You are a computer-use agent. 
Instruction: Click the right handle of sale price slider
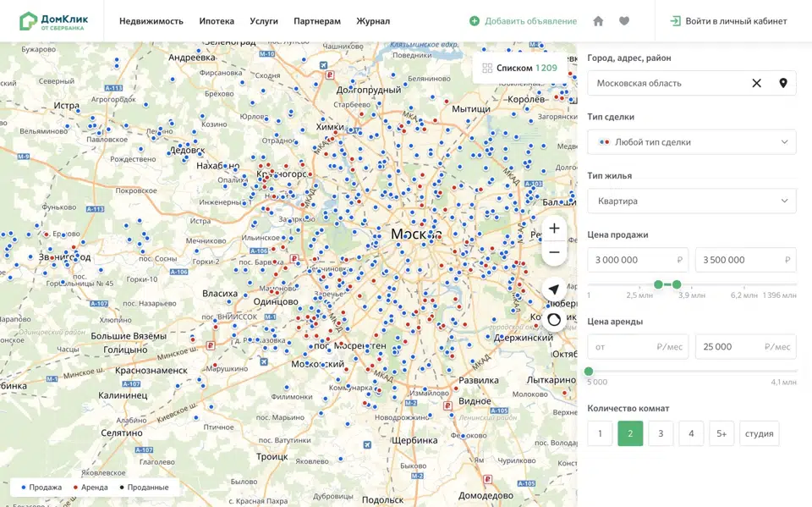(x=677, y=284)
